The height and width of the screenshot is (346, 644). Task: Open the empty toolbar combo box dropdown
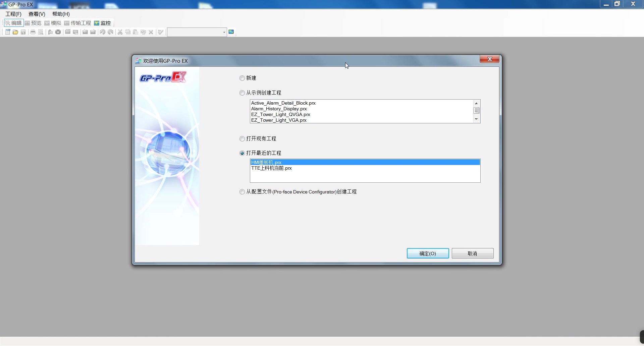point(224,32)
